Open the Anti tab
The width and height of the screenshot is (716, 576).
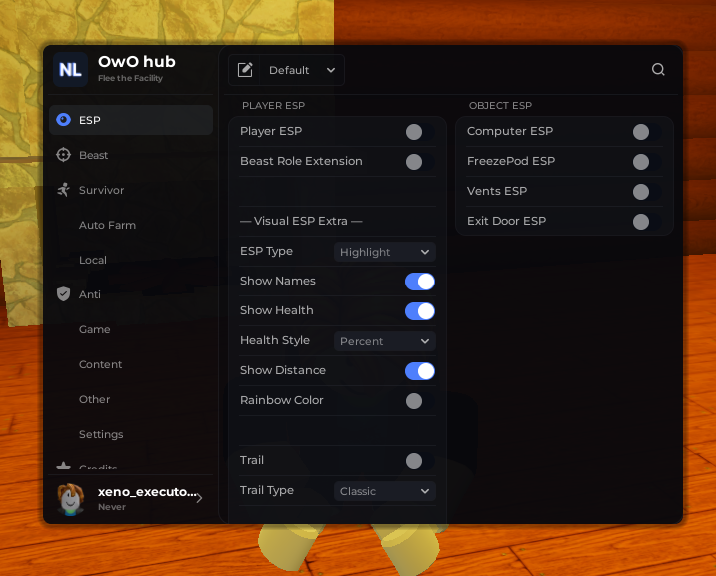coord(131,294)
